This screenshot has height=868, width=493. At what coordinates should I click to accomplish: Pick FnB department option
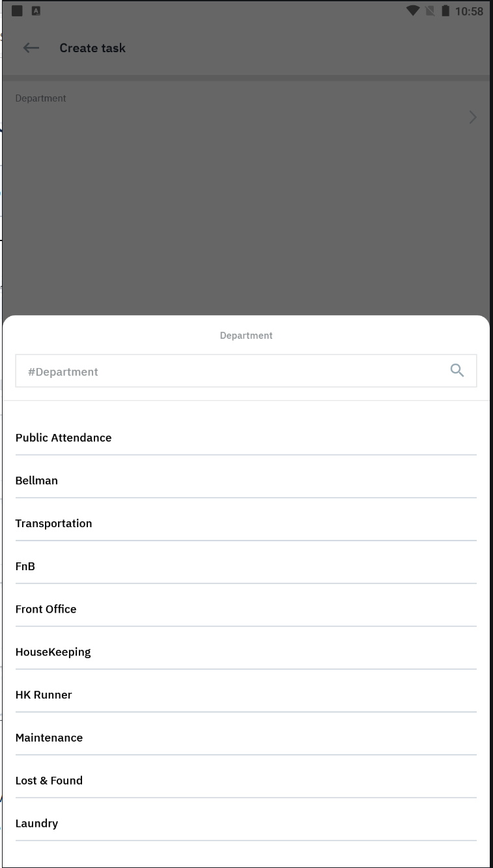click(25, 567)
